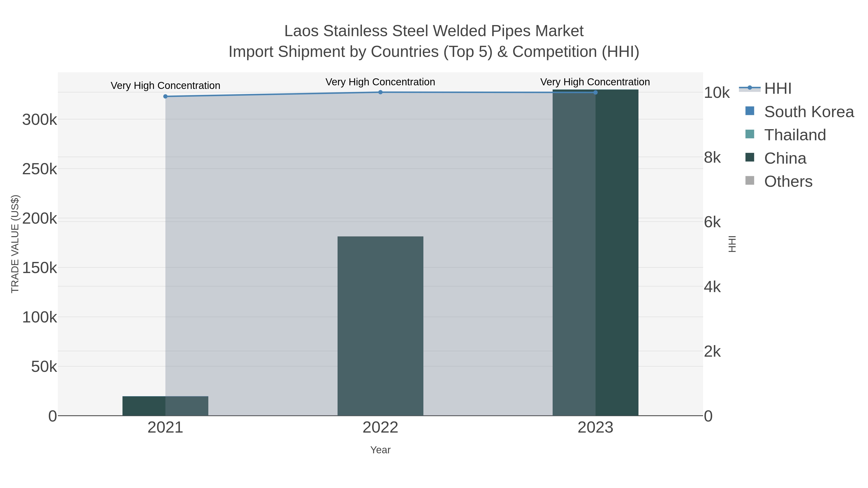This screenshot has height=488, width=868.
Task: Select the 2022 HHI data point
Action: [x=380, y=92]
